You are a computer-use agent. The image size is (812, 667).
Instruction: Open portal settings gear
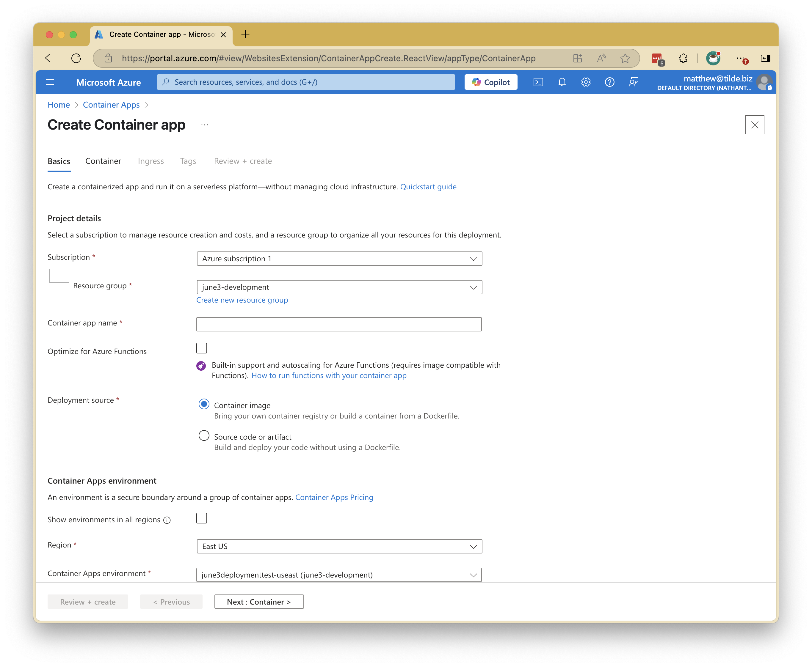pyautogui.click(x=586, y=82)
